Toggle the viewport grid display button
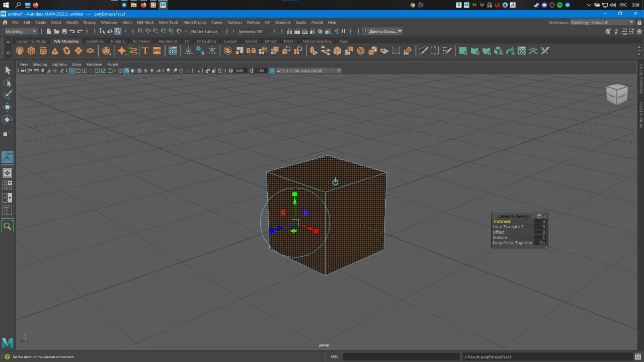644x362 pixels. [71, 71]
